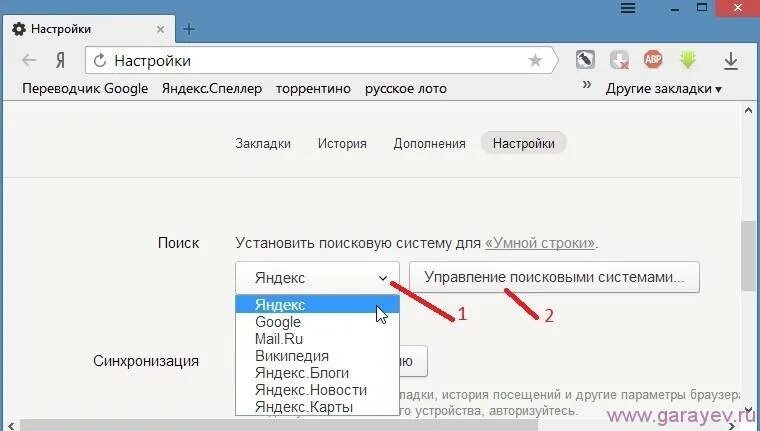Open the red-arrow downloader extension icon
Viewport: 760px width, 431px height.
tap(619, 60)
